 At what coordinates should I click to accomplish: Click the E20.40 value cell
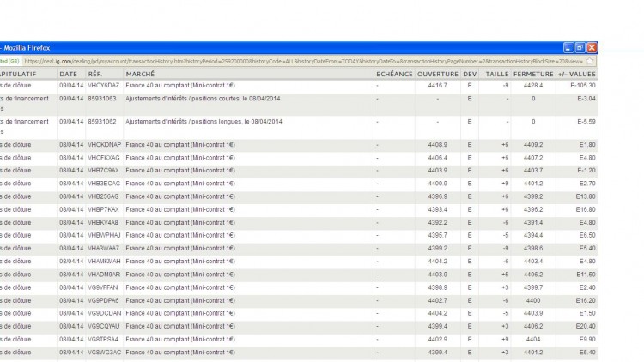click(x=586, y=326)
